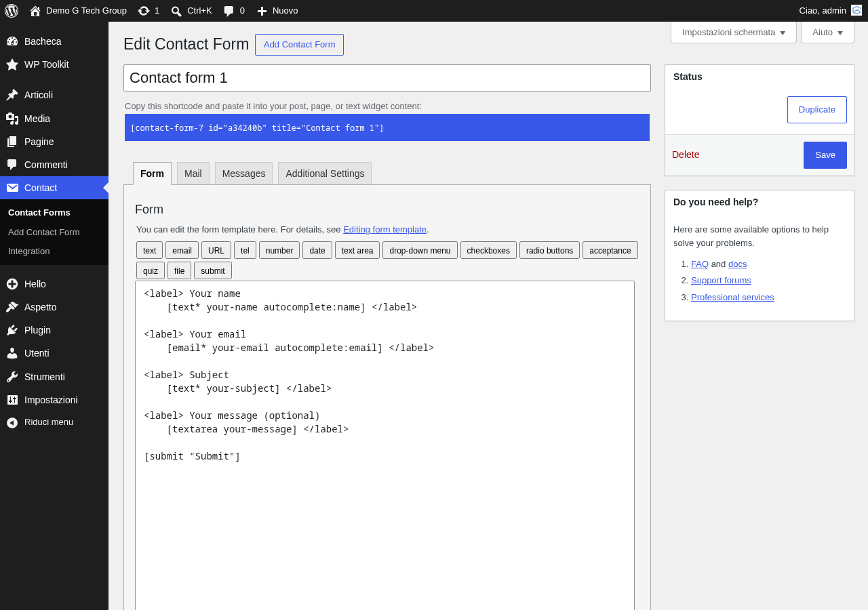
Task: Open the Messages tab
Action: pyautogui.click(x=243, y=174)
